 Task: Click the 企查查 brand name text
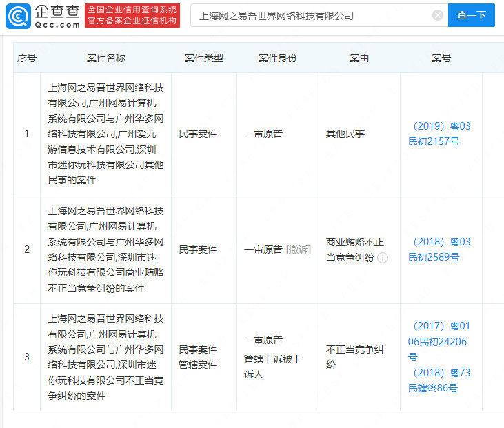tap(57, 12)
